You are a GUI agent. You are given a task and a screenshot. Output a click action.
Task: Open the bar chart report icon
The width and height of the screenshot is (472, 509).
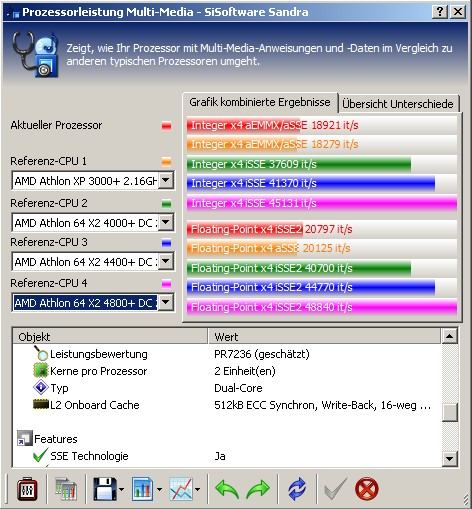pyautogui.click(x=143, y=489)
